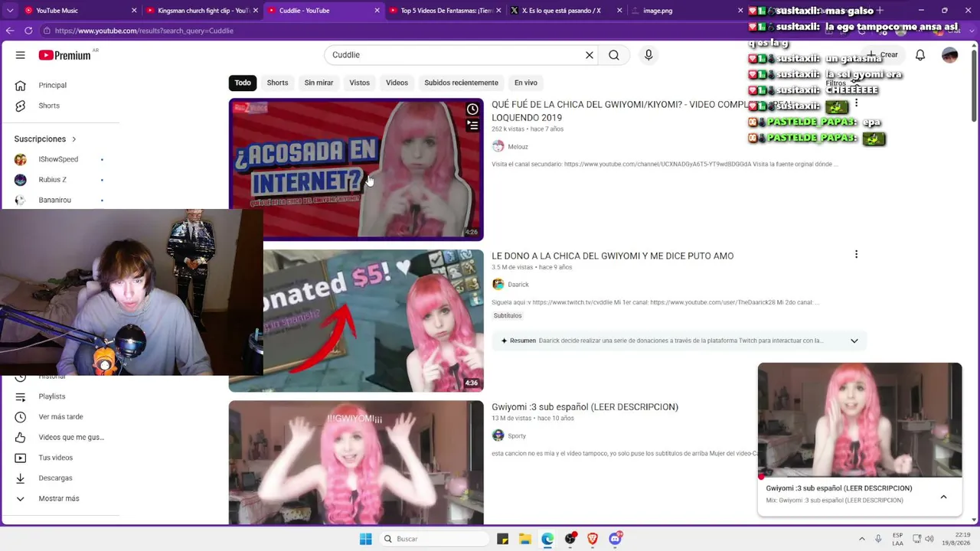
Task: Add ACOSADA EN INTERNET video to queue
Action: click(x=472, y=126)
